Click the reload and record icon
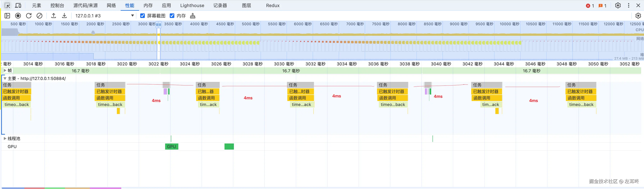The image size is (644, 189). tap(29, 16)
